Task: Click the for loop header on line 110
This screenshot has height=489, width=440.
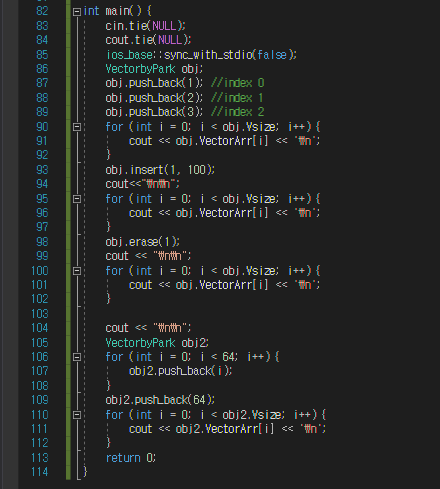Action: [216, 415]
